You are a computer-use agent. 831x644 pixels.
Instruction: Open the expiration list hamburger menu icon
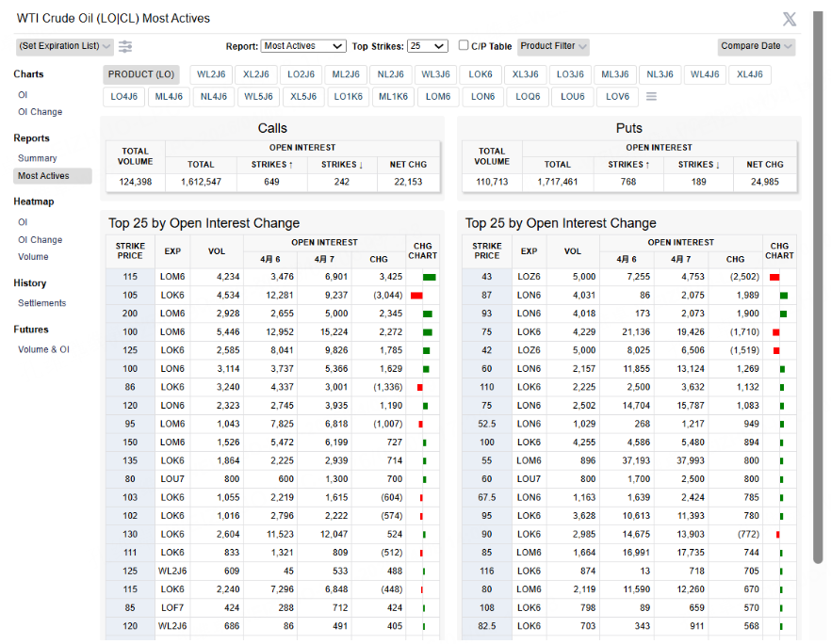point(651,96)
